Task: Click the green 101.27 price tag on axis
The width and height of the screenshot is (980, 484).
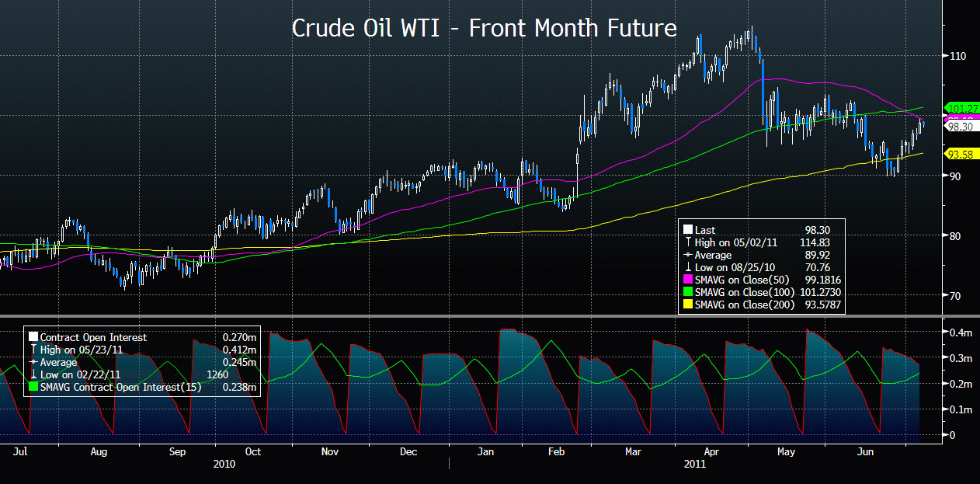Action: point(959,108)
